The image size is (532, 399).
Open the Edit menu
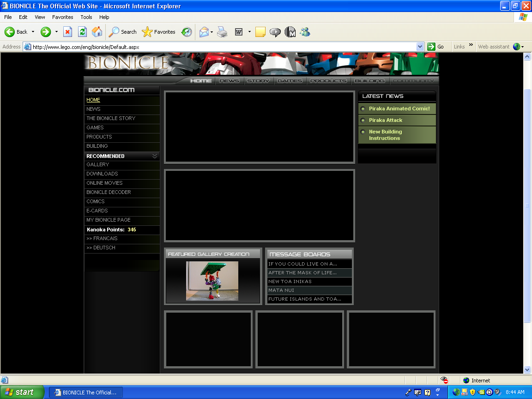click(23, 17)
